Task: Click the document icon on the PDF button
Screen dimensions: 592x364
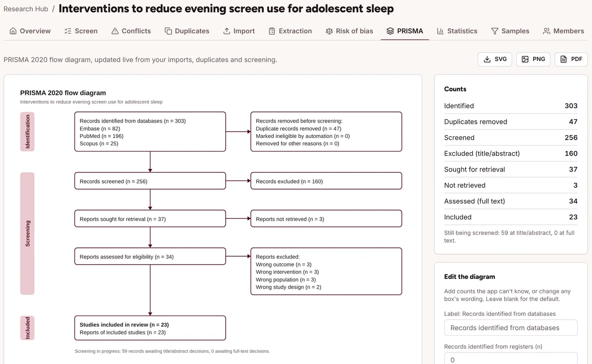Action: click(563, 59)
